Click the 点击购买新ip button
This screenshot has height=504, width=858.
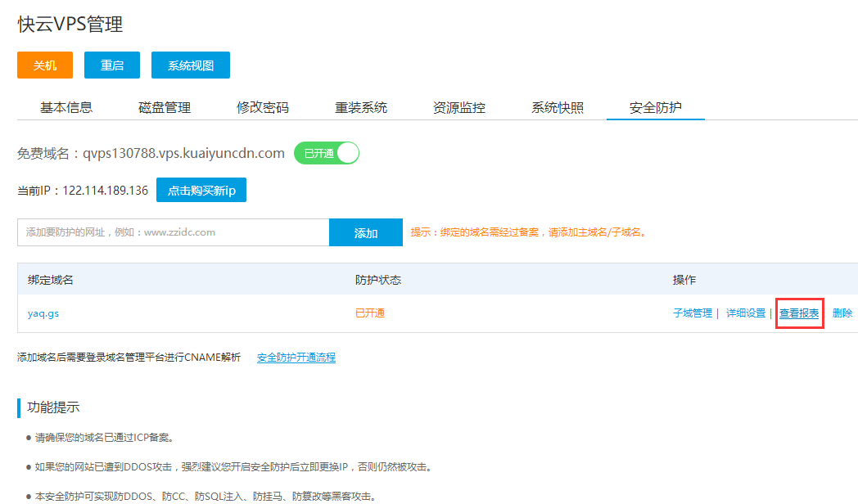tap(201, 191)
